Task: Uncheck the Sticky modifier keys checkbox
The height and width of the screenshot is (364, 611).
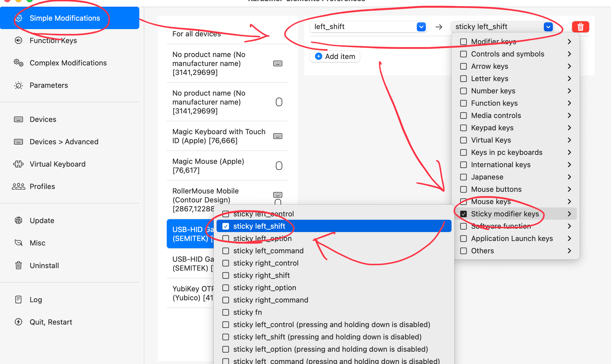Action: [464, 214]
